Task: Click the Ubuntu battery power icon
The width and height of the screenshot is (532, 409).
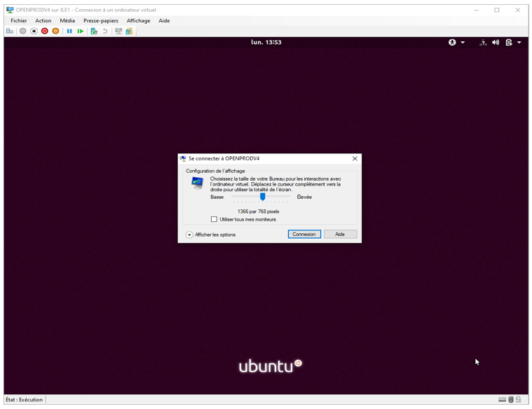Action: point(509,43)
